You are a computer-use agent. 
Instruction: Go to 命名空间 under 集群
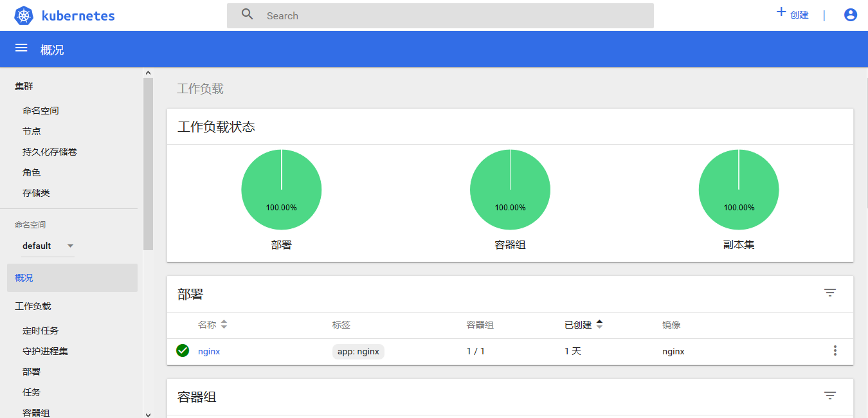pyautogui.click(x=41, y=111)
